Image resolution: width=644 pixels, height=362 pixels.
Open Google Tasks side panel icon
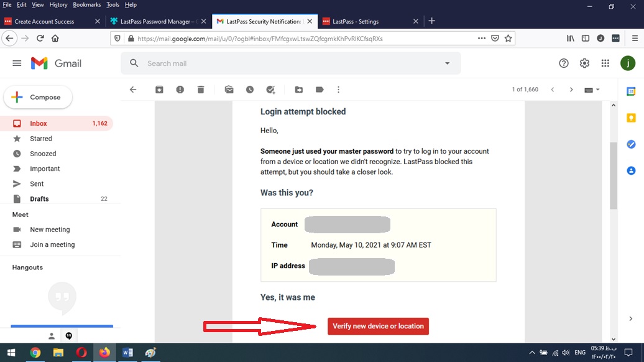point(632,144)
